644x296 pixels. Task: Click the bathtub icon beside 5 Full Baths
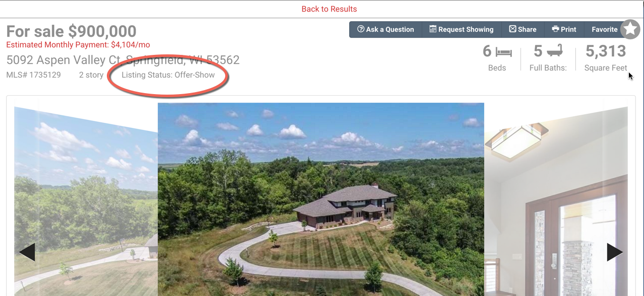pos(554,51)
